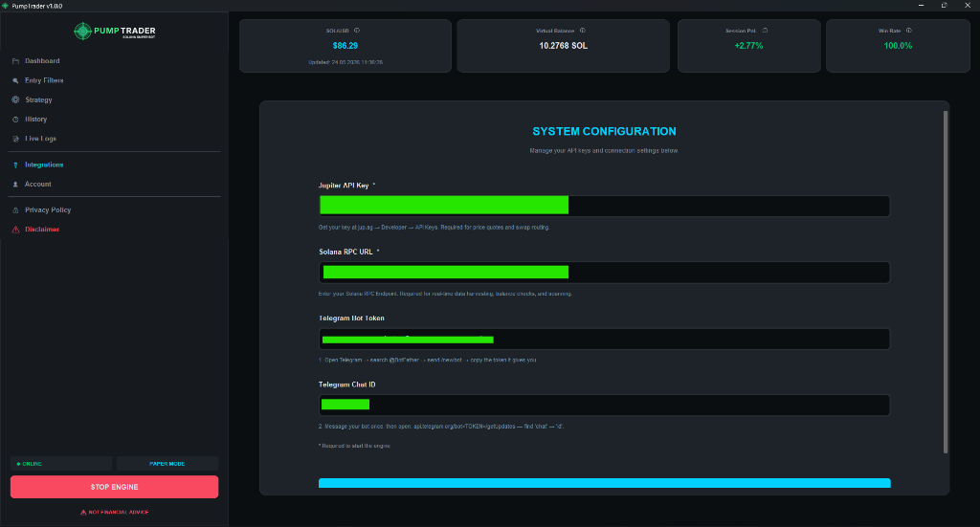Click the 10.2768 SOL balance value
The width and height of the screenshot is (980, 527).
(x=563, y=46)
